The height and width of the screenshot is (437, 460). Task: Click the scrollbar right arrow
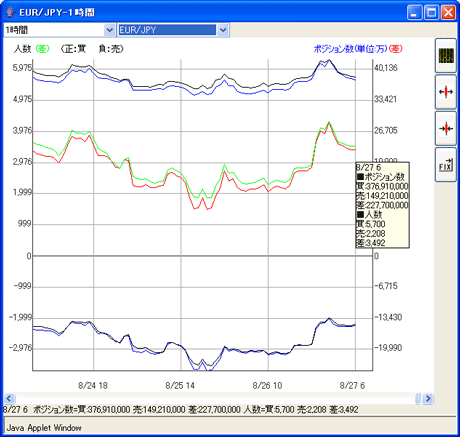click(428, 398)
